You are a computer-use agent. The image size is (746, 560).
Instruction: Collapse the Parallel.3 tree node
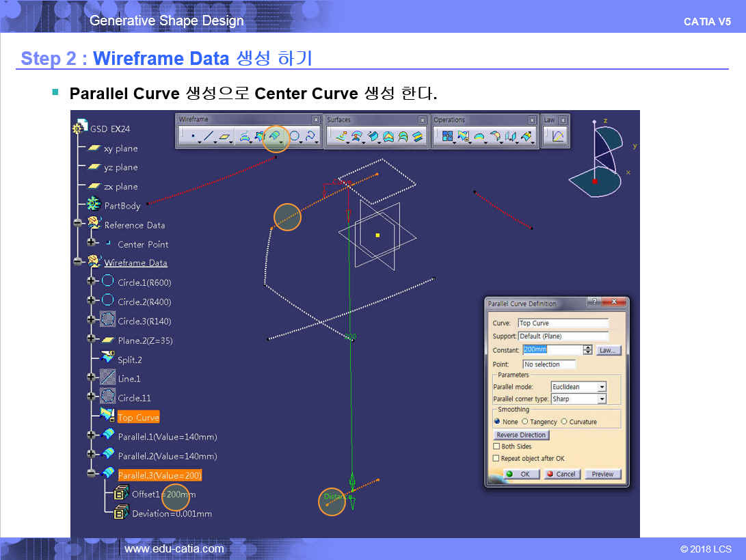click(92, 474)
